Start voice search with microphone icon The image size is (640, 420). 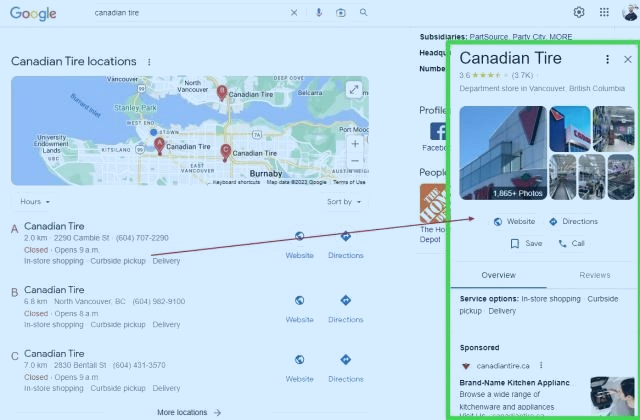[319, 13]
